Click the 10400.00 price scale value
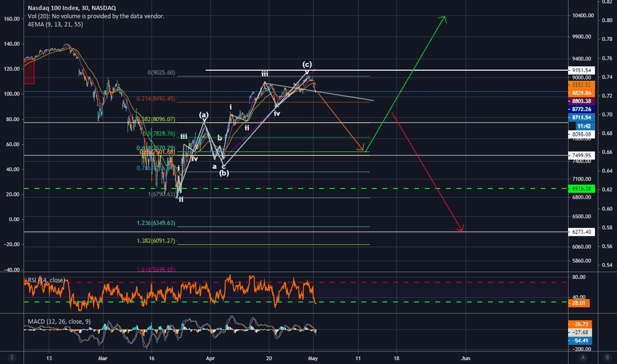617x364 pixels. (583, 16)
